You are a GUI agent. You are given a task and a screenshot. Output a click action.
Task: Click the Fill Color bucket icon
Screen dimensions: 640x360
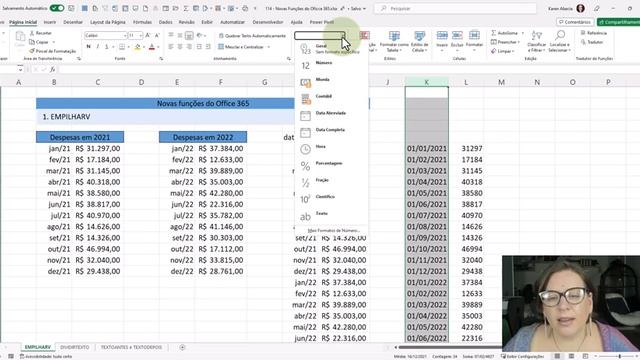click(138, 47)
